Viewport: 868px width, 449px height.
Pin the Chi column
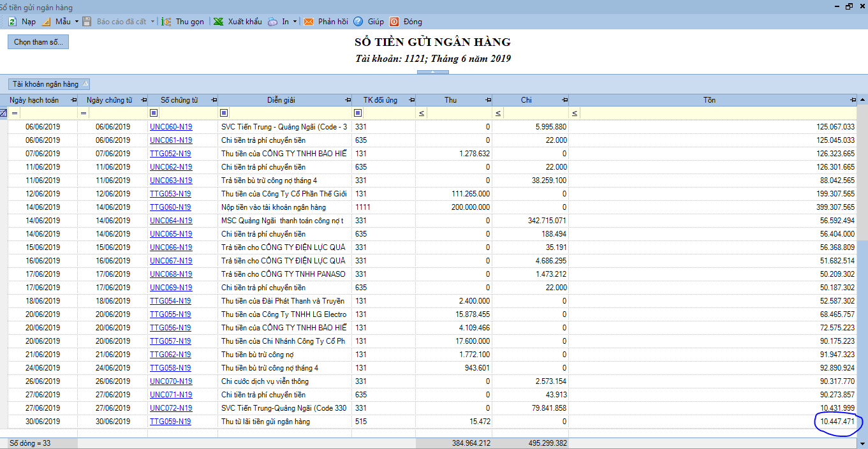coord(564,100)
